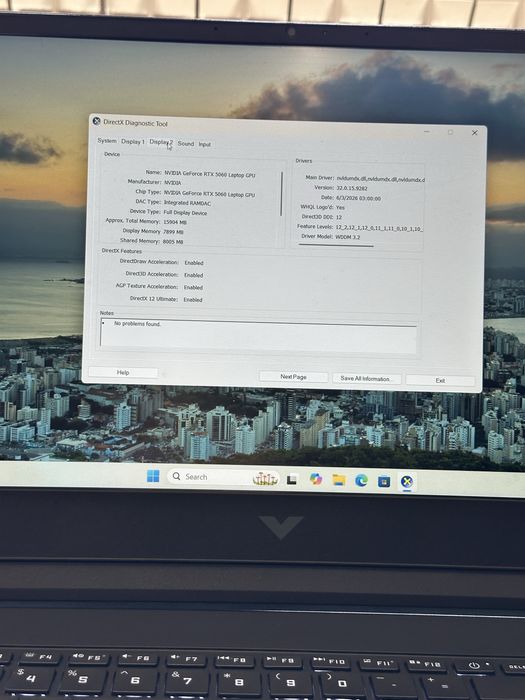Click the AGP Texture Acceleration Enabled value

[193, 288]
